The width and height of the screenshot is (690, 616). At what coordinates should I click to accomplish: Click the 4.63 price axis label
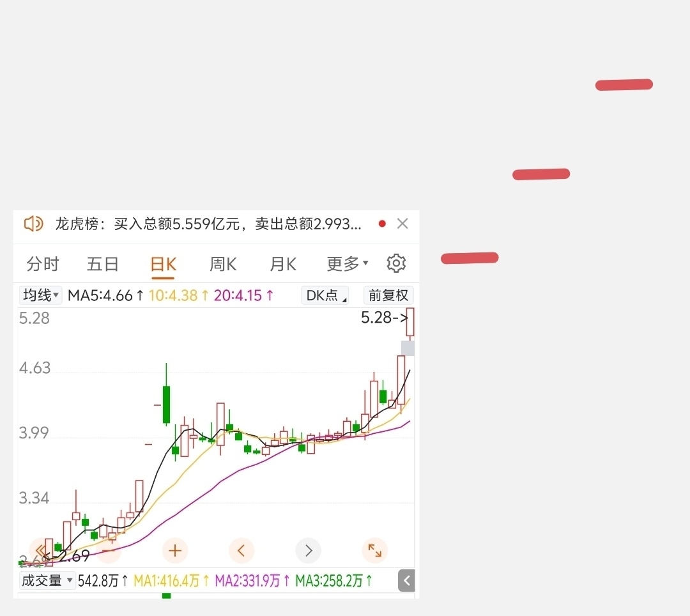(34, 368)
